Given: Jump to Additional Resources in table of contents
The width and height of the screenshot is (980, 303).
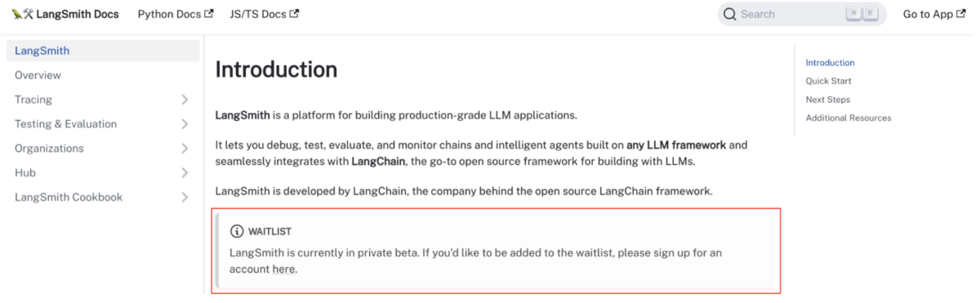Looking at the screenshot, I should click(x=849, y=118).
